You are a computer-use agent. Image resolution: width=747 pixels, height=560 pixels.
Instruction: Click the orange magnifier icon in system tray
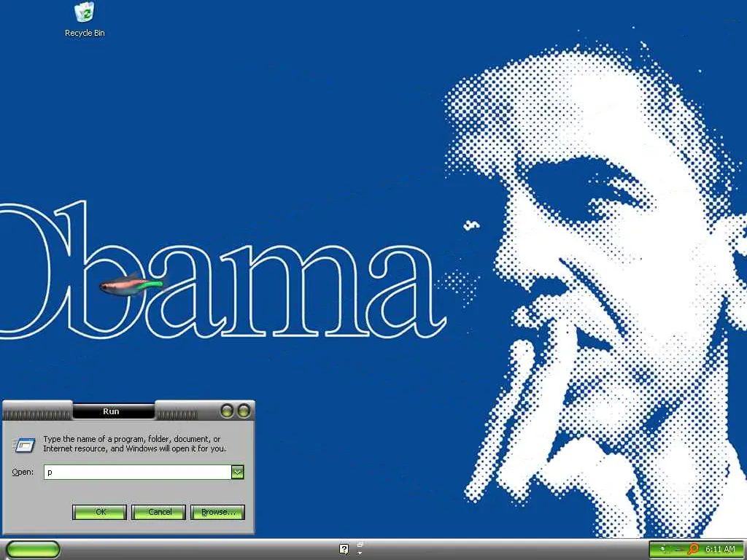click(x=694, y=549)
